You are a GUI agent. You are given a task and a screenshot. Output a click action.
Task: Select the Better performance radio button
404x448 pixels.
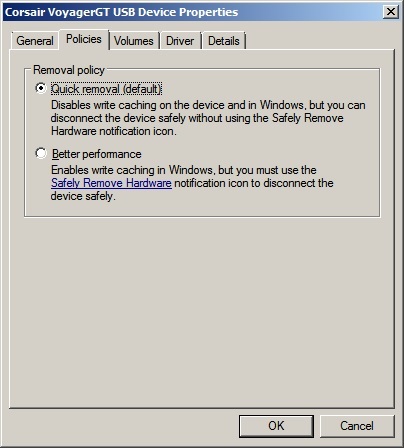(x=41, y=153)
